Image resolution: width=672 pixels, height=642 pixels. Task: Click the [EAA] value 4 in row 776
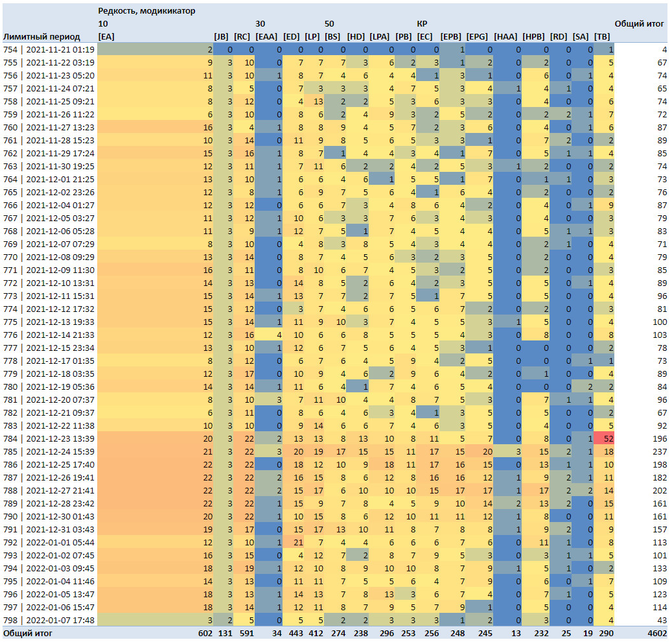click(268, 335)
